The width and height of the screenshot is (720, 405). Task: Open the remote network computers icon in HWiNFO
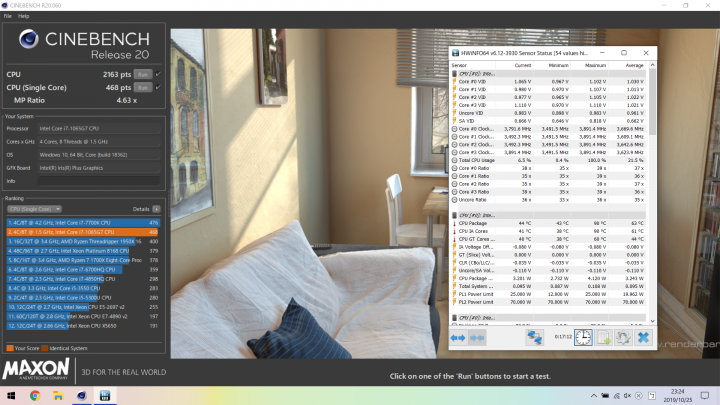click(534, 338)
